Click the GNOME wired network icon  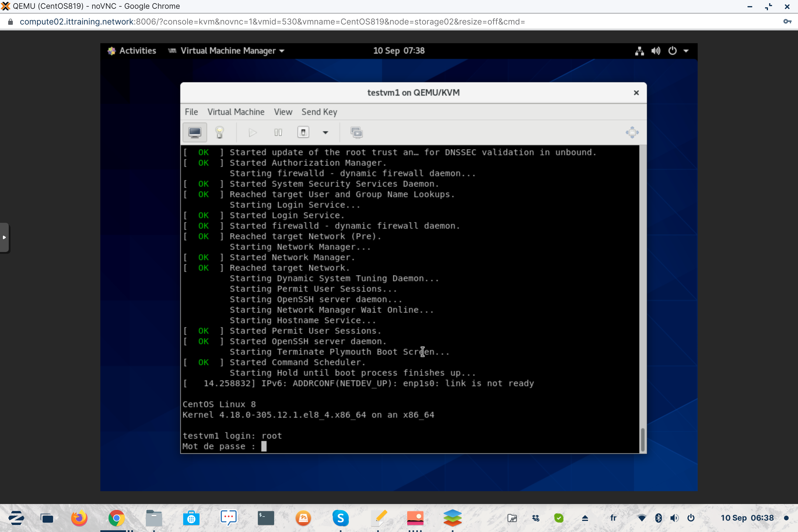tap(640, 51)
